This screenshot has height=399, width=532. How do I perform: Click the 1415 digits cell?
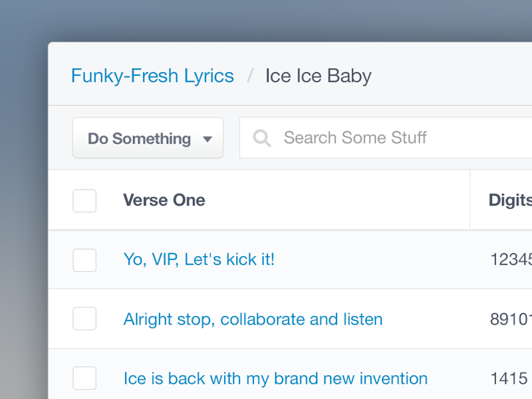point(509,378)
